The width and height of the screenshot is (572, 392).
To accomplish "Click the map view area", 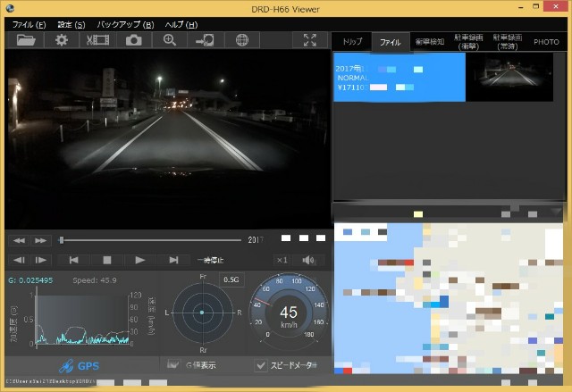I will tap(449, 298).
